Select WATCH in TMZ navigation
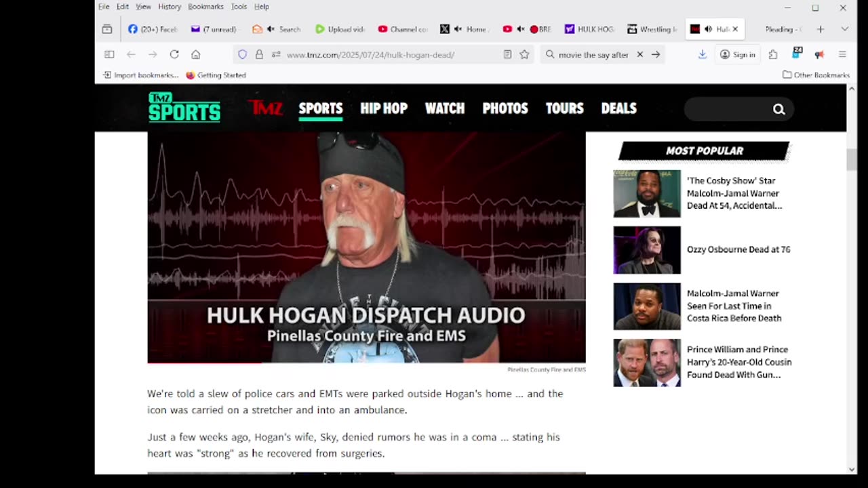The height and width of the screenshot is (488, 868). (445, 108)
